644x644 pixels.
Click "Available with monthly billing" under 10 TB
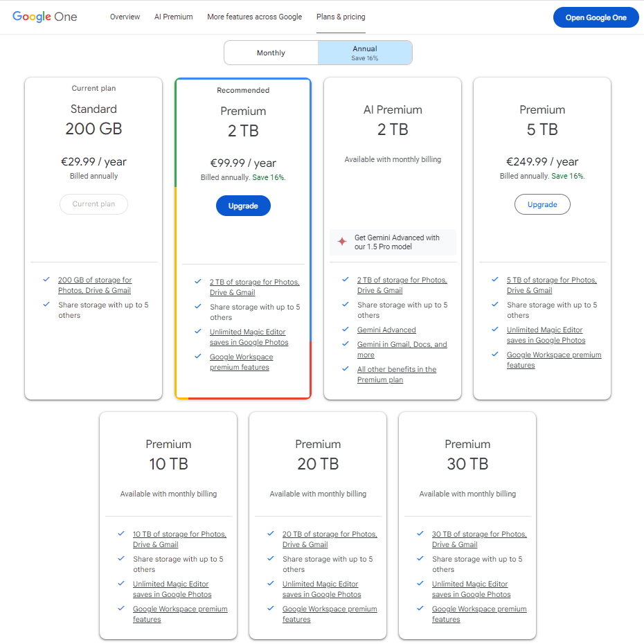[x=168, y=494]
